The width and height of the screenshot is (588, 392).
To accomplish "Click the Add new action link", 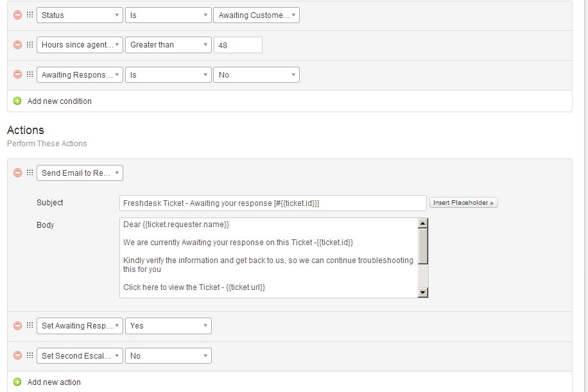I will [x=54, y=382].
